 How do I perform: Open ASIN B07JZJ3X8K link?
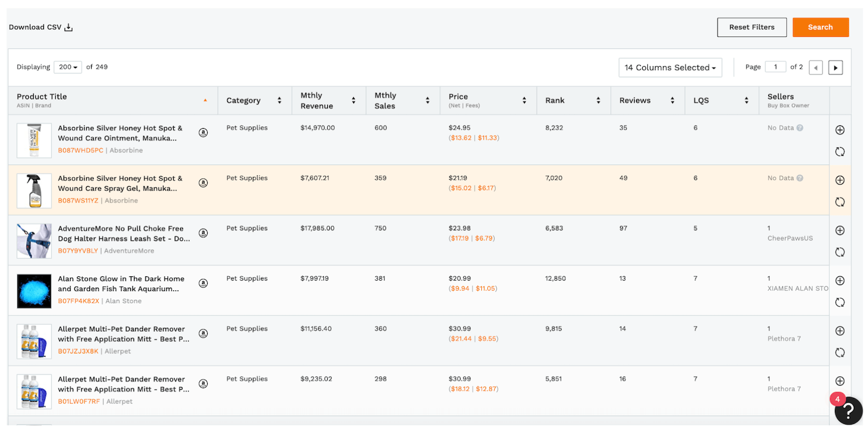click(x=78, y=351)
